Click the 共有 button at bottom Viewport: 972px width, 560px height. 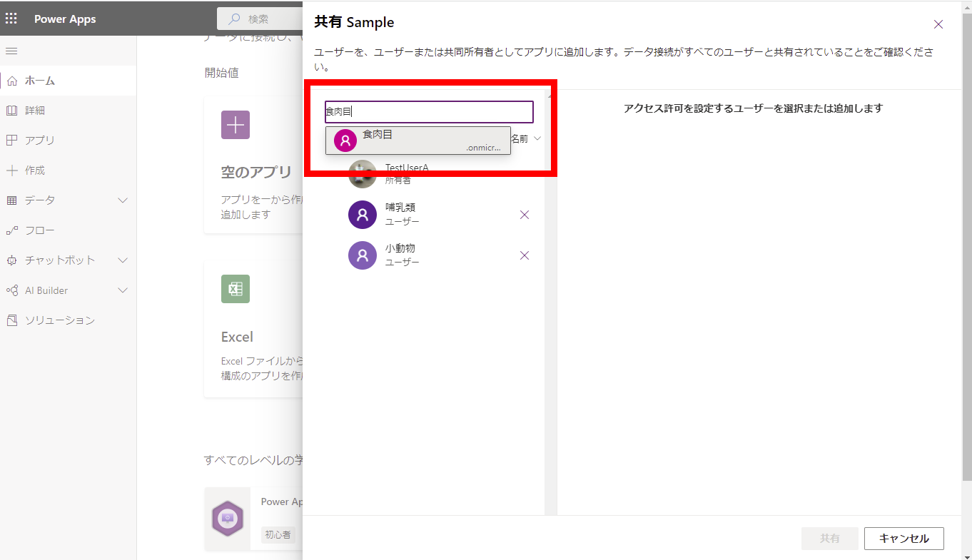point(829,539)
